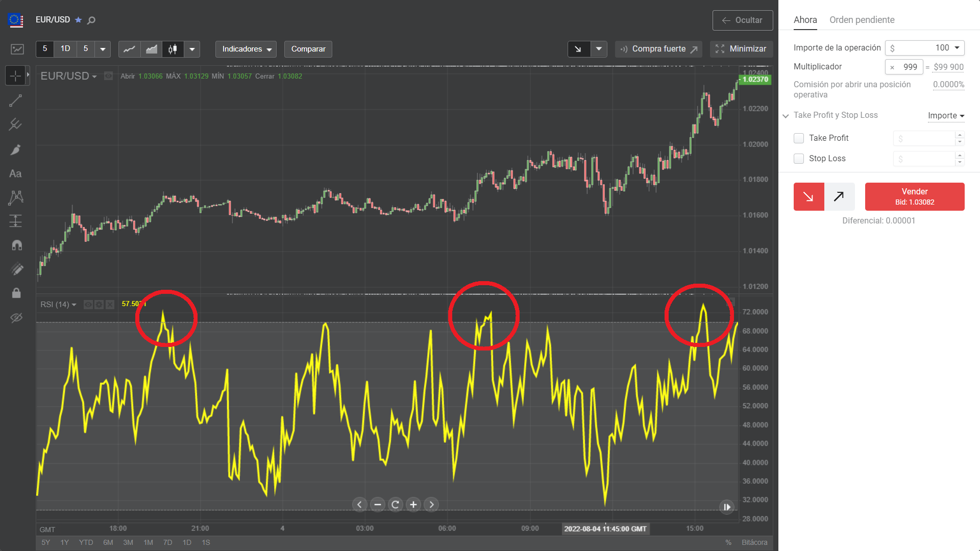The width and height of the screenshot is (980, 551).
Task: Enable the Stop Loss checkbox
Action: coord(799,159)
